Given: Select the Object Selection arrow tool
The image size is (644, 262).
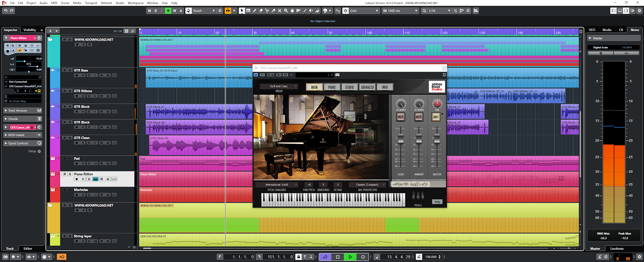Looking at the screenshot, I should click(242, 10).
